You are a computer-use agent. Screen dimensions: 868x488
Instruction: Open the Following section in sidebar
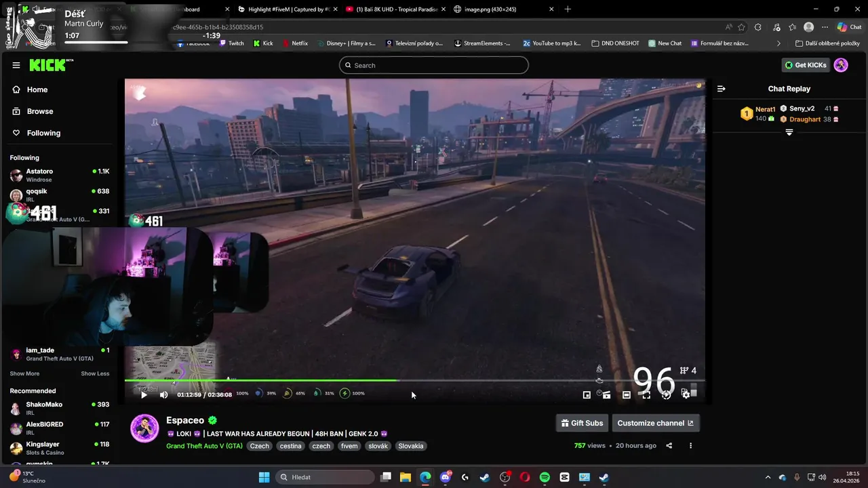(37, 133)
